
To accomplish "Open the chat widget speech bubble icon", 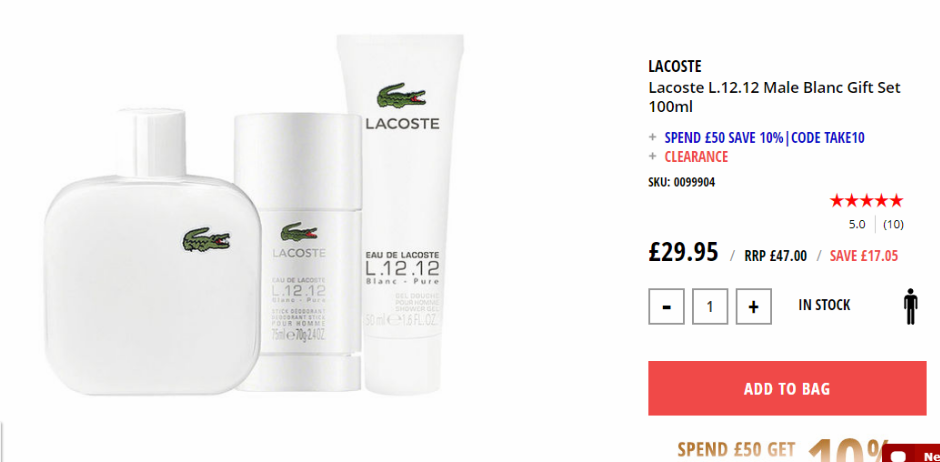I will coord(897,457).
